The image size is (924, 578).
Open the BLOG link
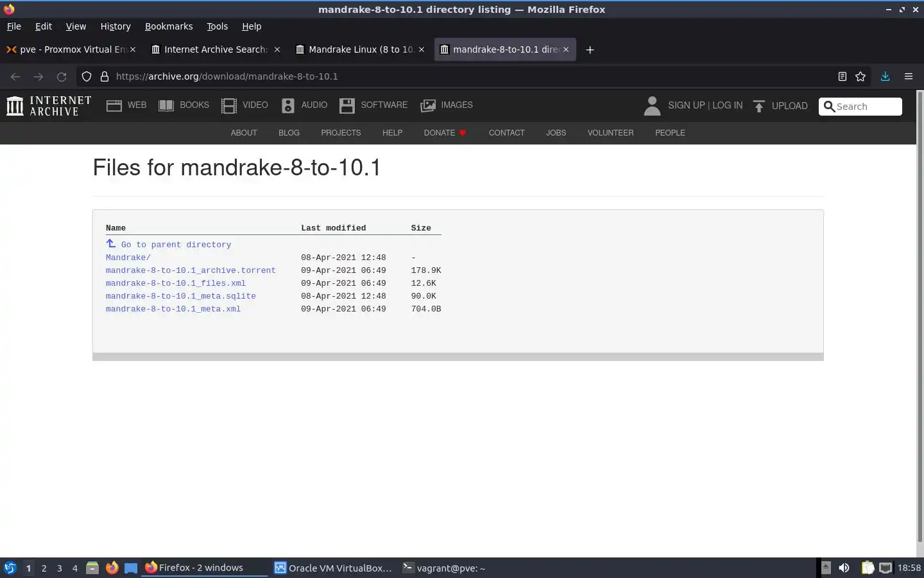coord(289,133)
